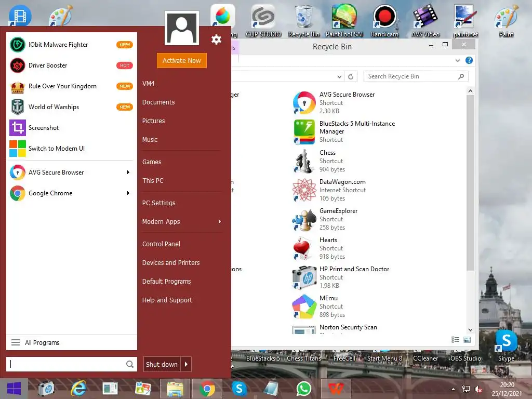Launch Google Chrome from start menu list
532x399 pixels.
(x=72, y=193)
